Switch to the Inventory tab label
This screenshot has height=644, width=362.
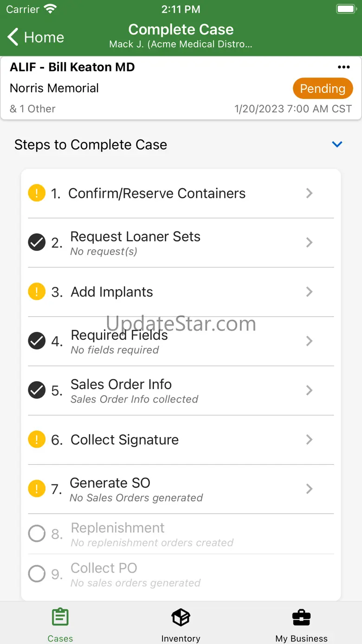pos(181,638)
